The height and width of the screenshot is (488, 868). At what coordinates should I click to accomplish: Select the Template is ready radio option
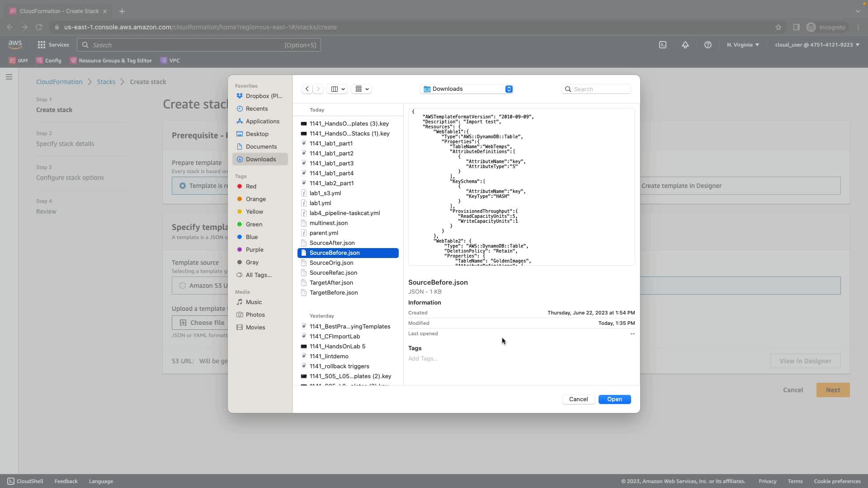point(183,186)
